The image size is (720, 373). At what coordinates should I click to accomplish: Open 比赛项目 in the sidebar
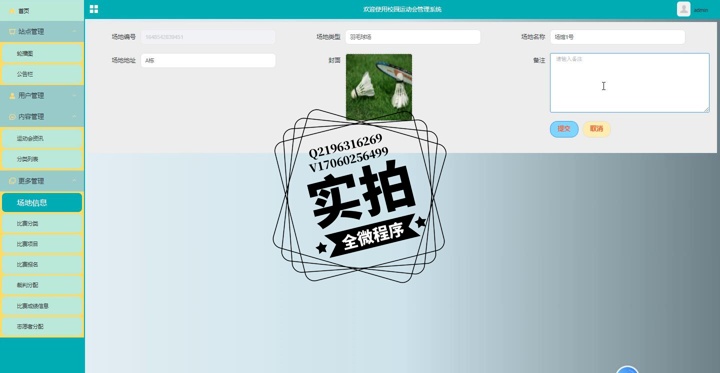[42, 244]
